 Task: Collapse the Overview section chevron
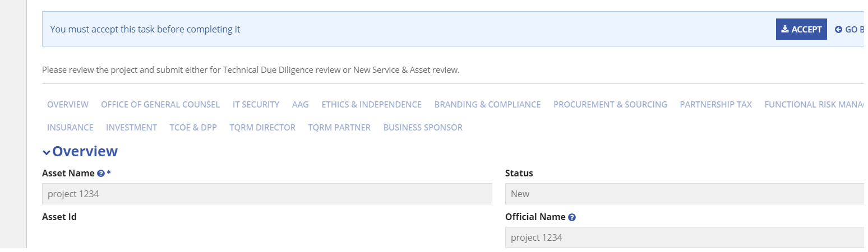pos(47,152)
